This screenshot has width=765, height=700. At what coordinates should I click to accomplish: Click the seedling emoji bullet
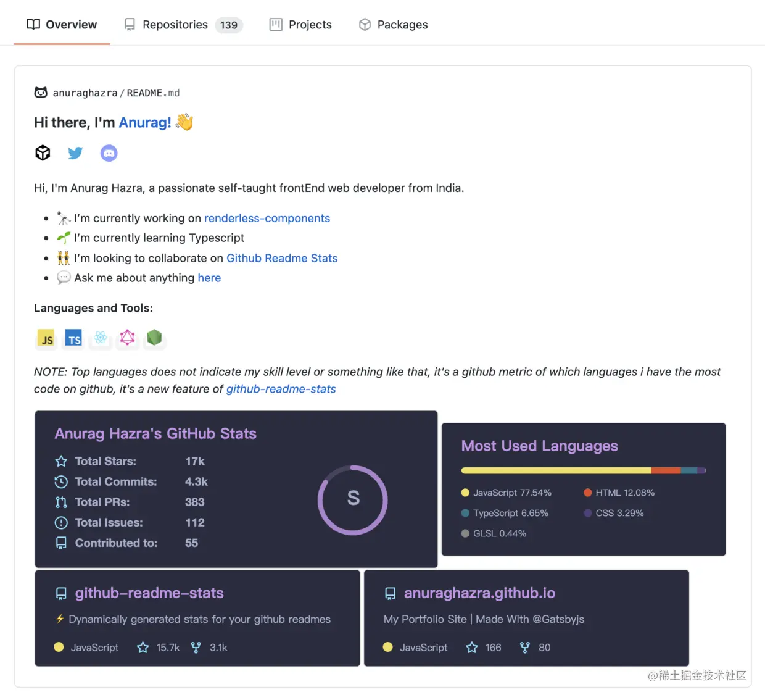pyautogui.click(x=64, y=238)
